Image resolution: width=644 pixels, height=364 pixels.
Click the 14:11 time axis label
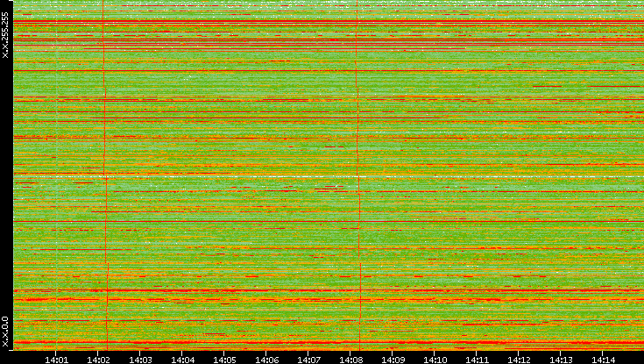pos(478,360)
